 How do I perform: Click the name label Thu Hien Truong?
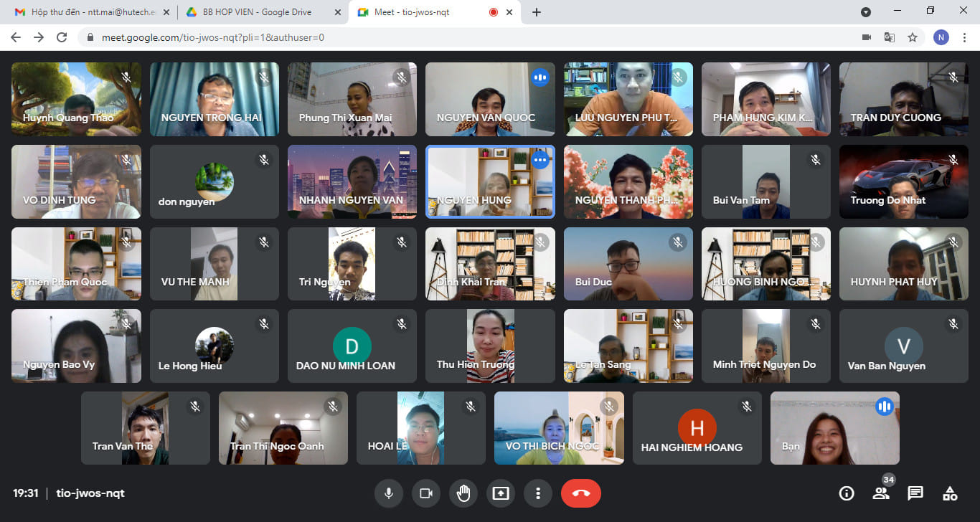click(x=476, y=364)
